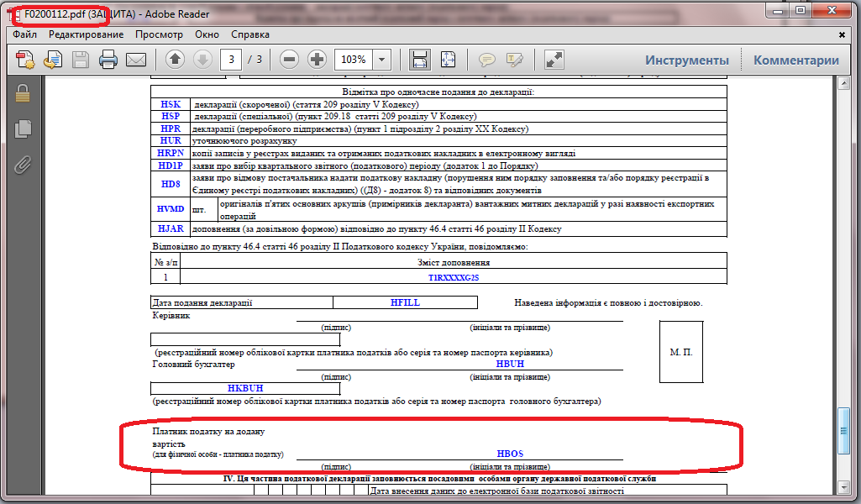Open the Файл menu
Screen dimensions: 861x504
[24, 34]
